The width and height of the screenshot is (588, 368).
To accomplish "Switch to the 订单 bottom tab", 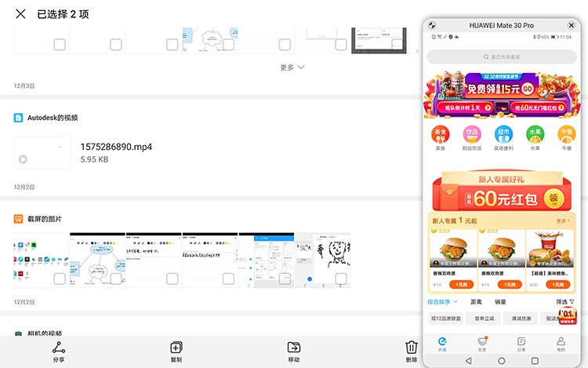I will (x=521, y=344).
